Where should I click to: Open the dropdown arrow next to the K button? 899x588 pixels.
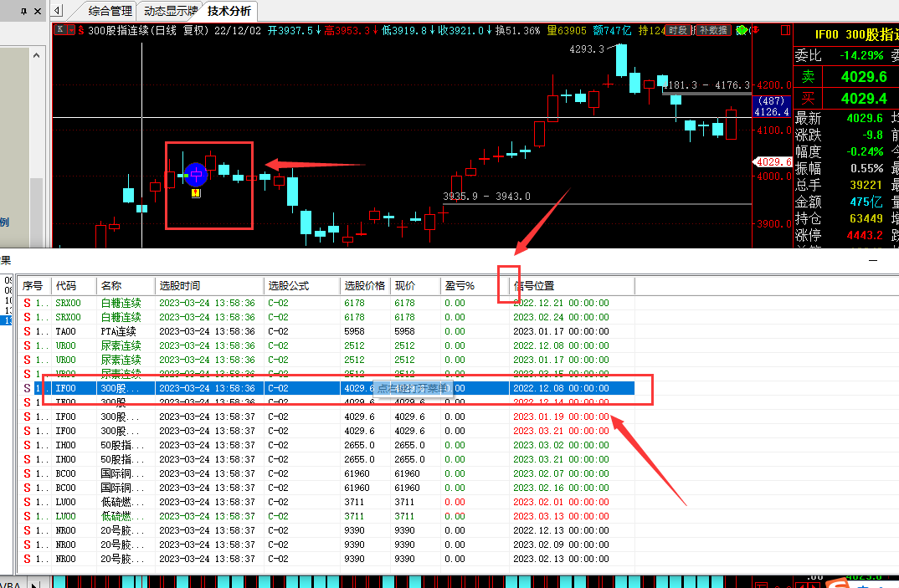click(x=72, y=30)
